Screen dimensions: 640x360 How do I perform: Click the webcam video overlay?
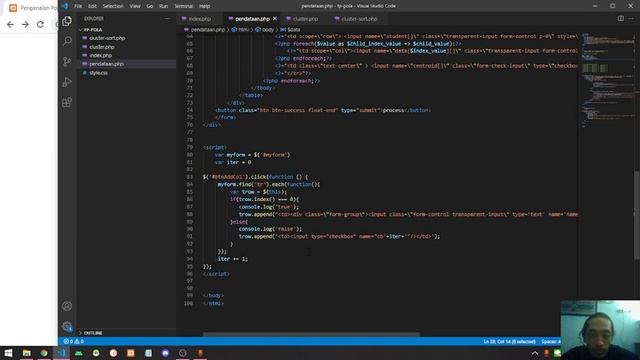click(600, 330)
